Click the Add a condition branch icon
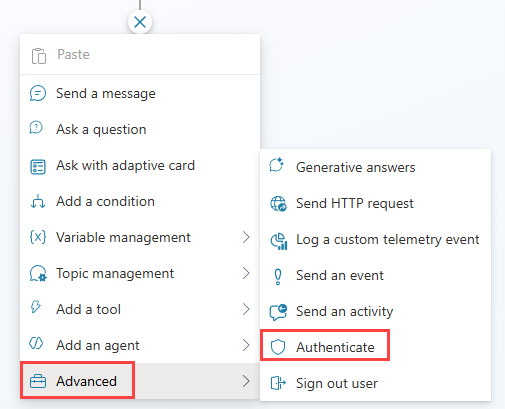This screenshot has width=505, height=409. tap(38, 202)
